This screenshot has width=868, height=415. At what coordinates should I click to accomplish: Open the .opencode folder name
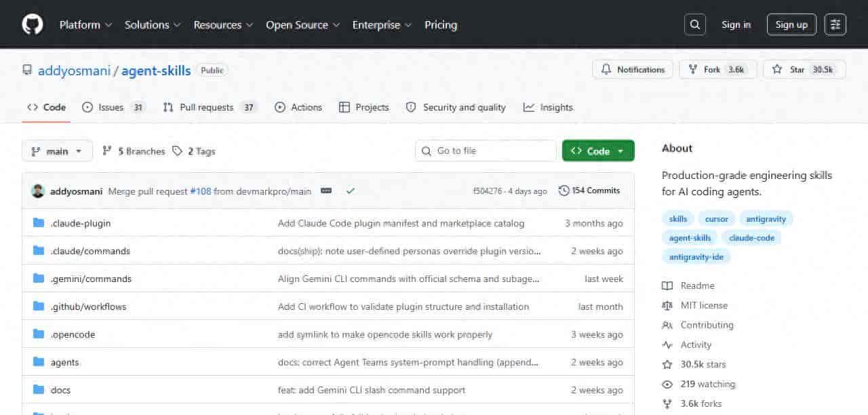[73, 334]
